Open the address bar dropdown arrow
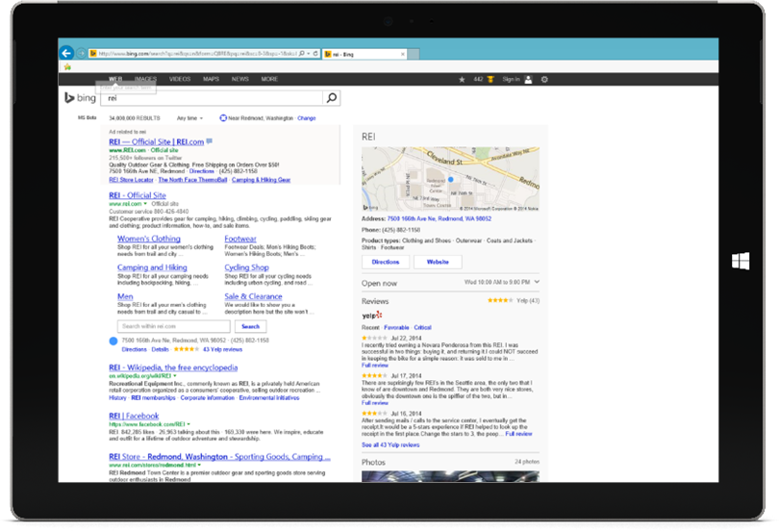779x532 pixels. click(x=309, y=53)
